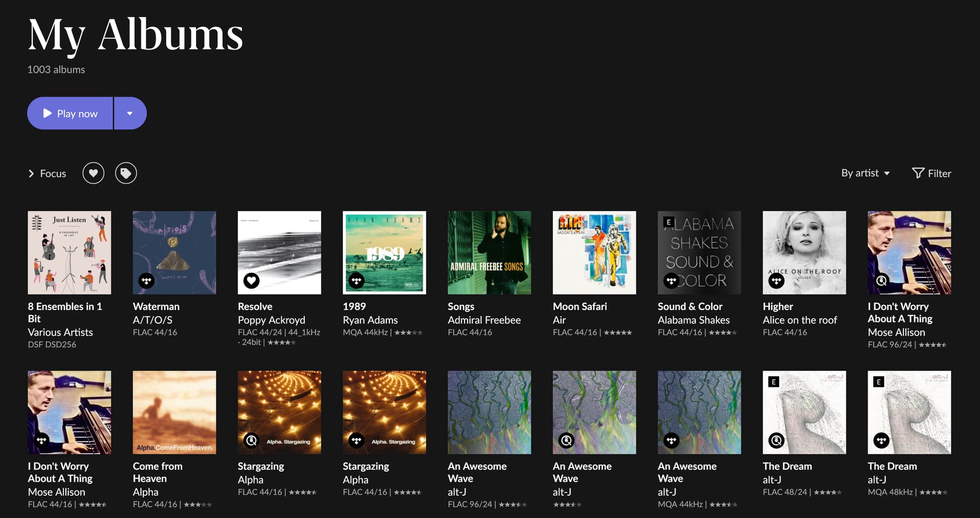Viewport: 980px width, 518px height.
Task: Click TIDAL badge on An Awesome Wave MQA
Action: click(x=672, y=440)
